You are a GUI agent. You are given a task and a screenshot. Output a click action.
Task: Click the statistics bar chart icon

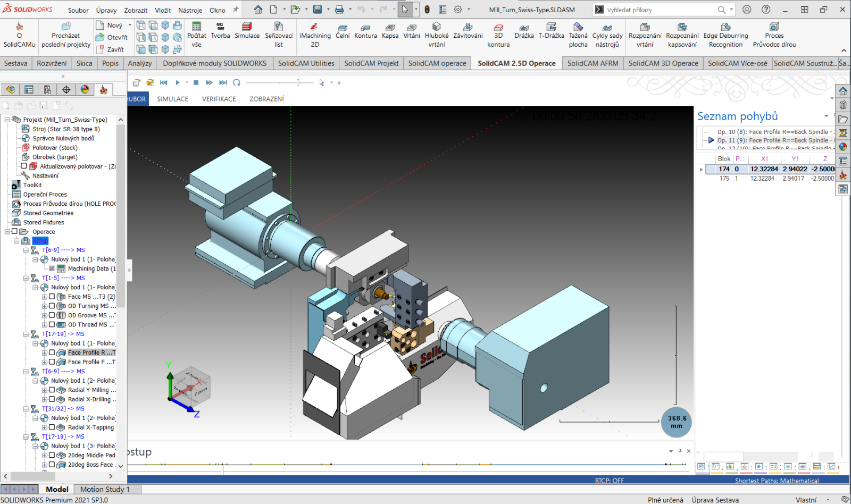(x=730, y=466)
